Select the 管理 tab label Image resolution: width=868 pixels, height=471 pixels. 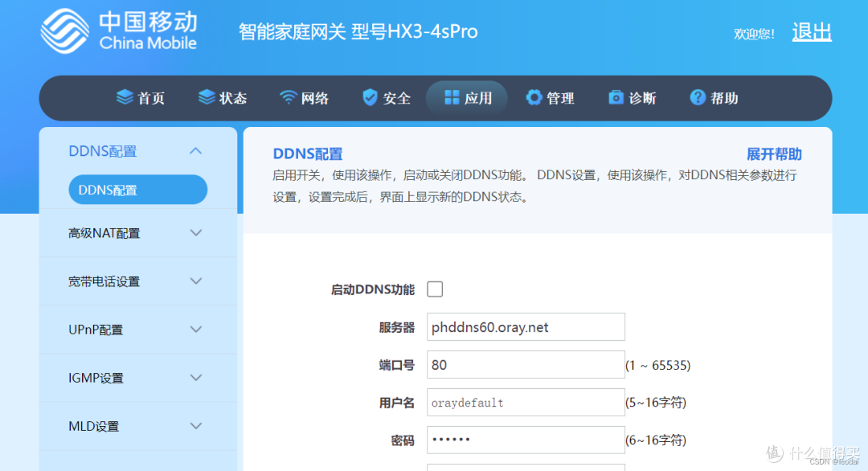pyautogui.click(x=560, y=99)
